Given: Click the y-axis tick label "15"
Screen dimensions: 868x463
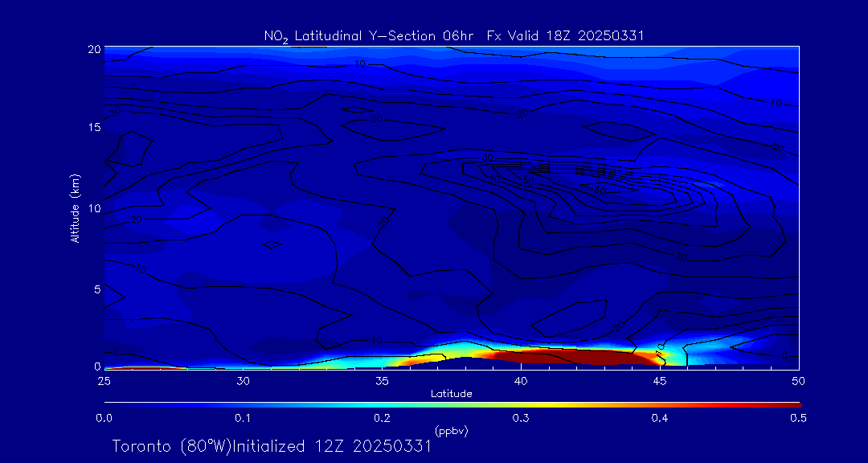Looking at the screenshot, I should tap(95, 127).
